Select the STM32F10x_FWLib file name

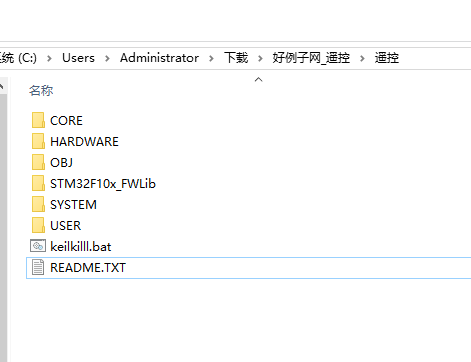(x=103, y=184)
